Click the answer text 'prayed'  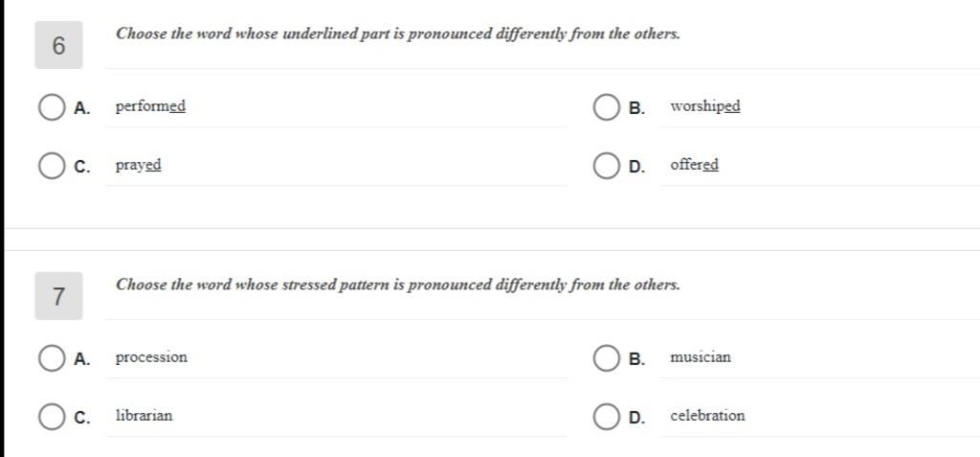(138, 166)
